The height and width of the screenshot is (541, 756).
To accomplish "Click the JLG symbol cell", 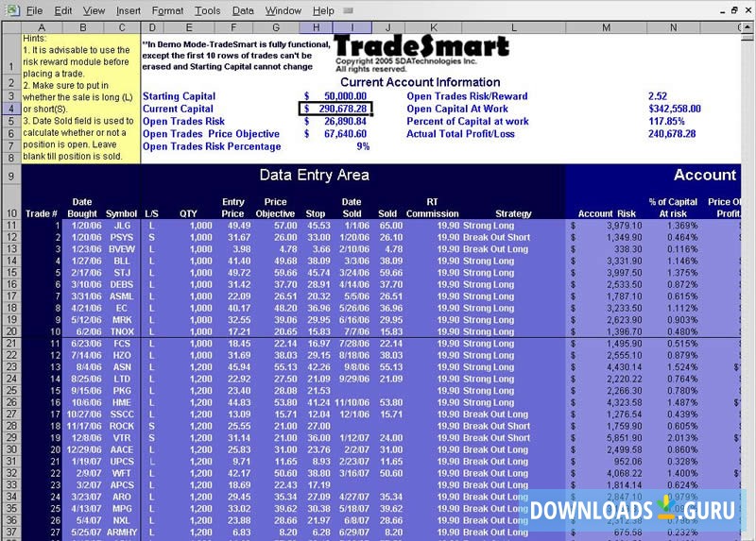I will pos(122,226).
